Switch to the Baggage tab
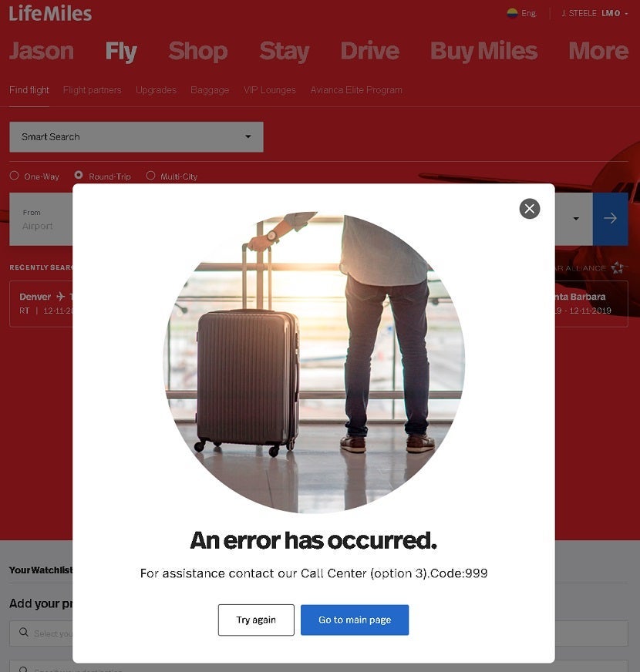The height and width of the screenshot is (672, 640). click(x=210, y=90)
